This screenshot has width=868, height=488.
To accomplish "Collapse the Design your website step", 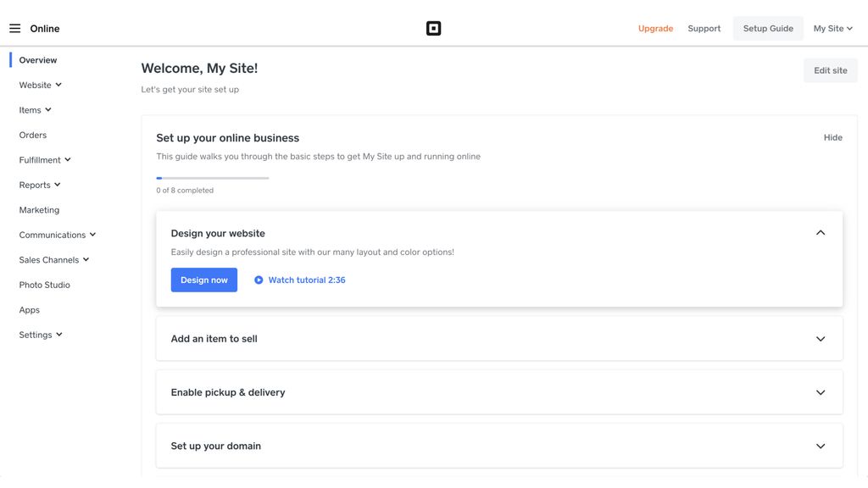I will coord(820,230).
